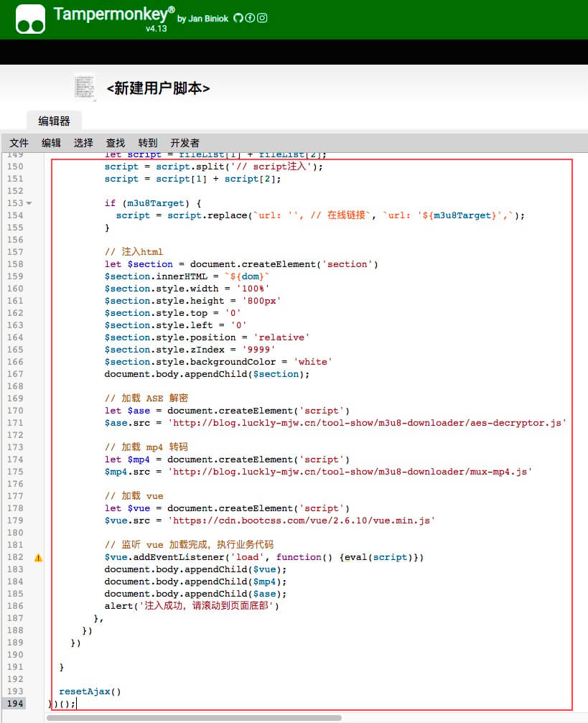Open the 转到 menu
Screen dimensions: 588x723
point(147,143)
